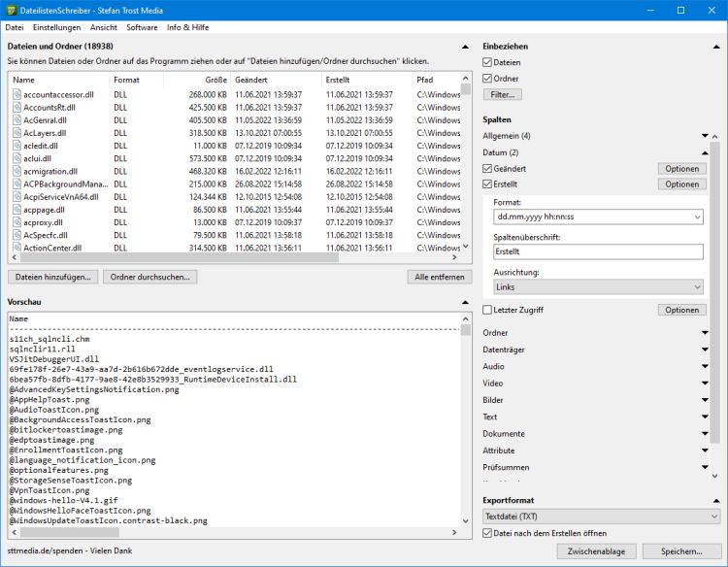This screenshot has width=728, height=567.
Task: Click the file icon beside ActionCenter.dll
Action: tap(17, 247)
